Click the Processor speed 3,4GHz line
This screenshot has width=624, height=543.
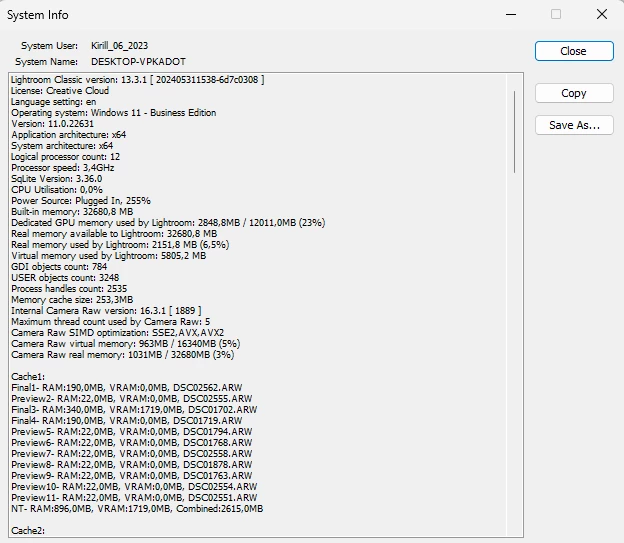point(63,168)
